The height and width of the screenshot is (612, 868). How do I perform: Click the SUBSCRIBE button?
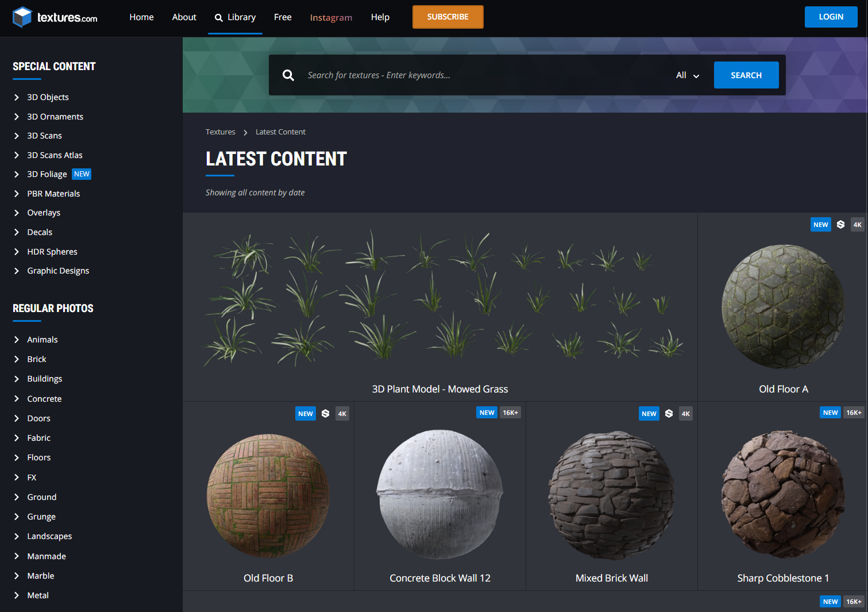click(447, 17)
